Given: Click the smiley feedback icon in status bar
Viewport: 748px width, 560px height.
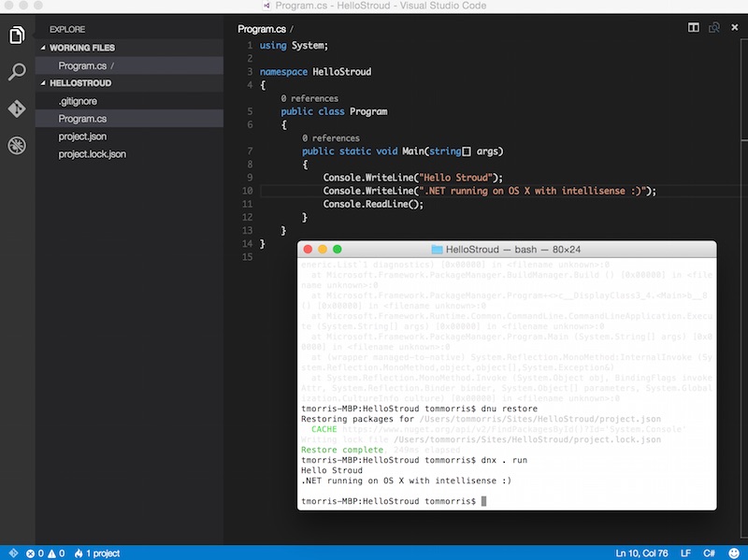Looking at the screenshot, I should pyautogui.click(x=736, y=553).
